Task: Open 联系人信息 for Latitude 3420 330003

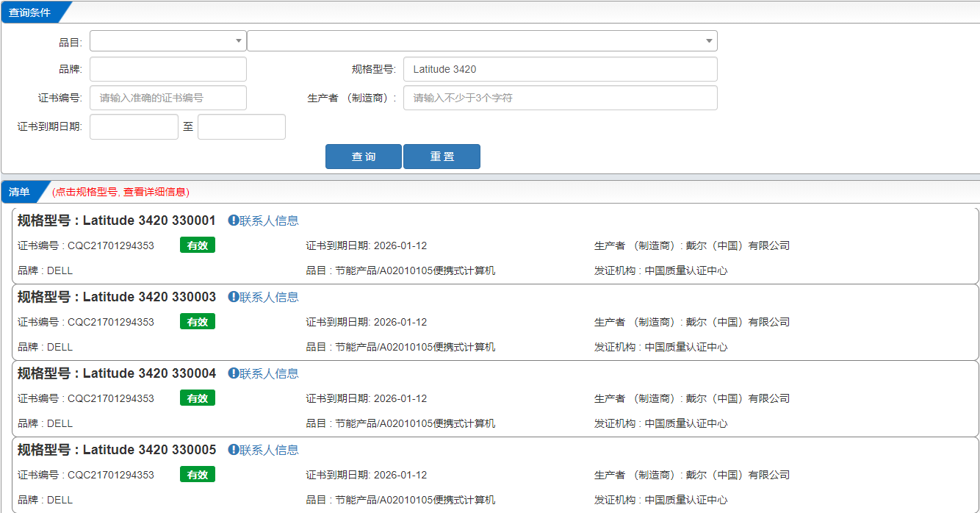Action: coord(269,297)
